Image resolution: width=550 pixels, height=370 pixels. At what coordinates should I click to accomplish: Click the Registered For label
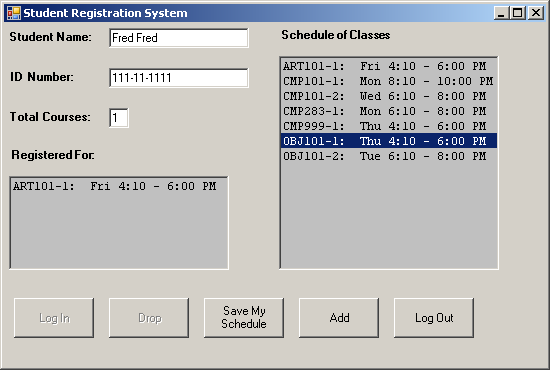[53, 155]
